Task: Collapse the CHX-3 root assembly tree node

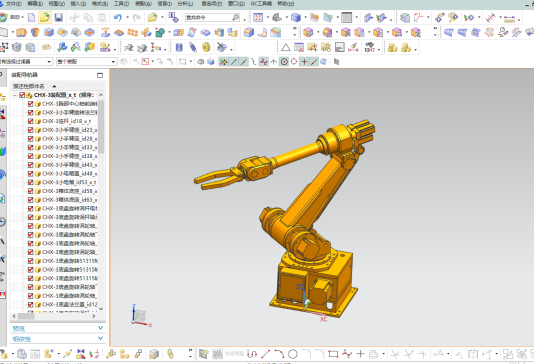Action: (15, 95)
